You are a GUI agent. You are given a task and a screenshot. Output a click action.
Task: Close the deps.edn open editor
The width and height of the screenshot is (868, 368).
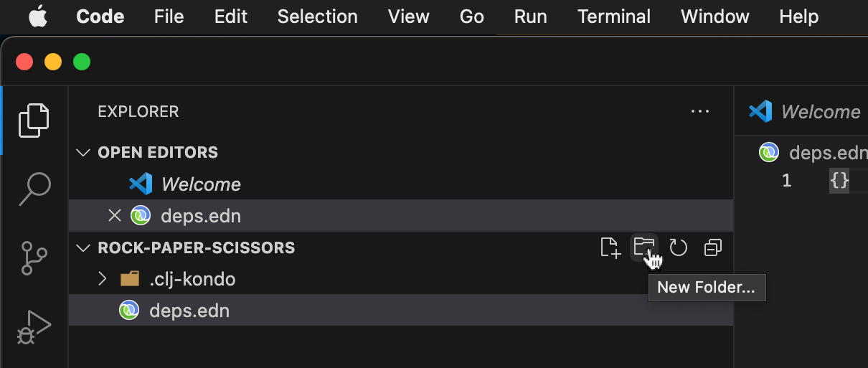pos(114,215)
